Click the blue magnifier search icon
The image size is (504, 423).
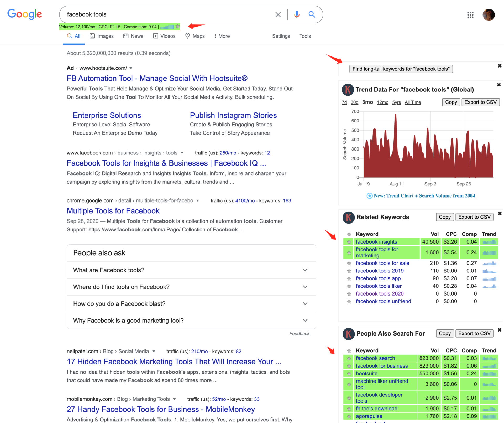coord(312,14)
